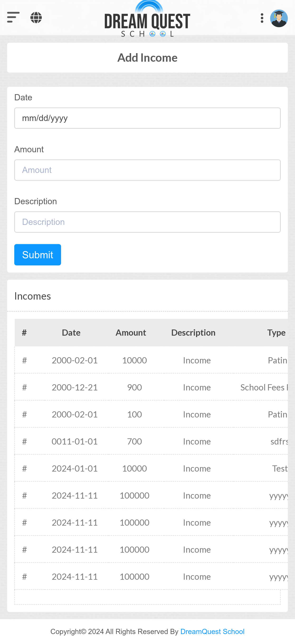Image resolution: width=295 pixels, height=644 pixels.
Task: Select the 2024-01-01 date cell
Action: tap(75, 468)
